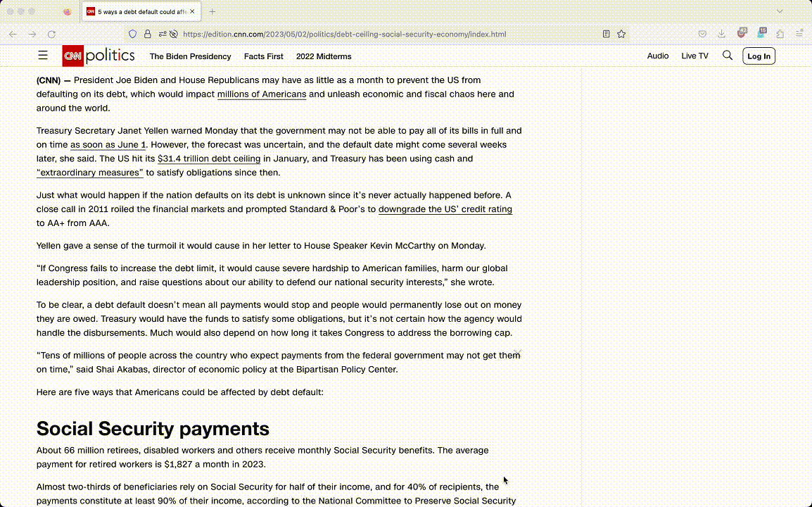This screenshot has height=507, width=812.
Task: Follow the "millions of Americans" link
Action: click(261, 94)
